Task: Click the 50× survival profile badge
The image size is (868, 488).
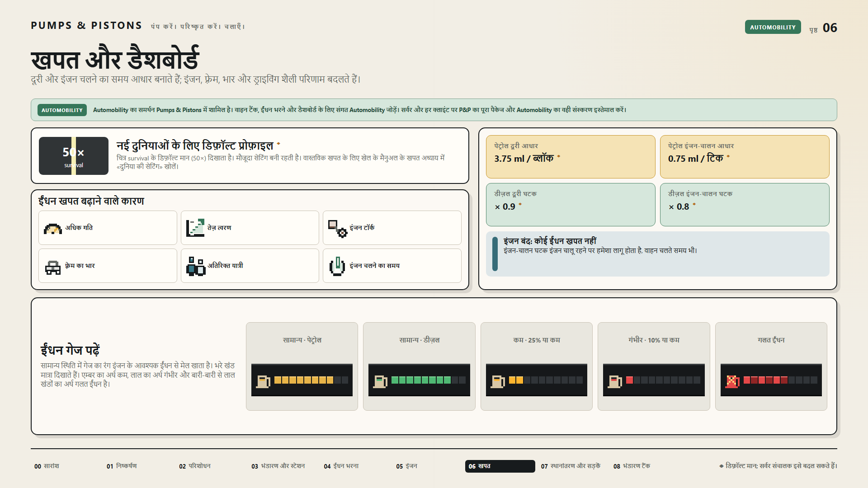Action: tap(74, 156)
